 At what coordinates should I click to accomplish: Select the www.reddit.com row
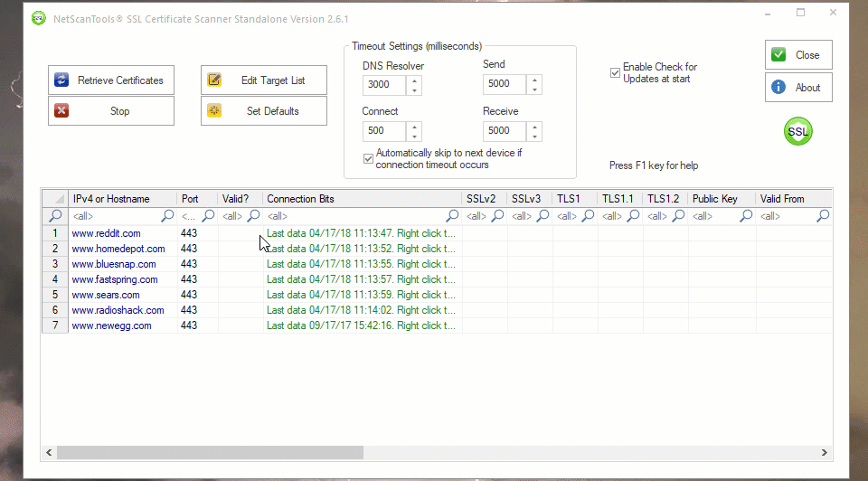[x=437, y=233]
